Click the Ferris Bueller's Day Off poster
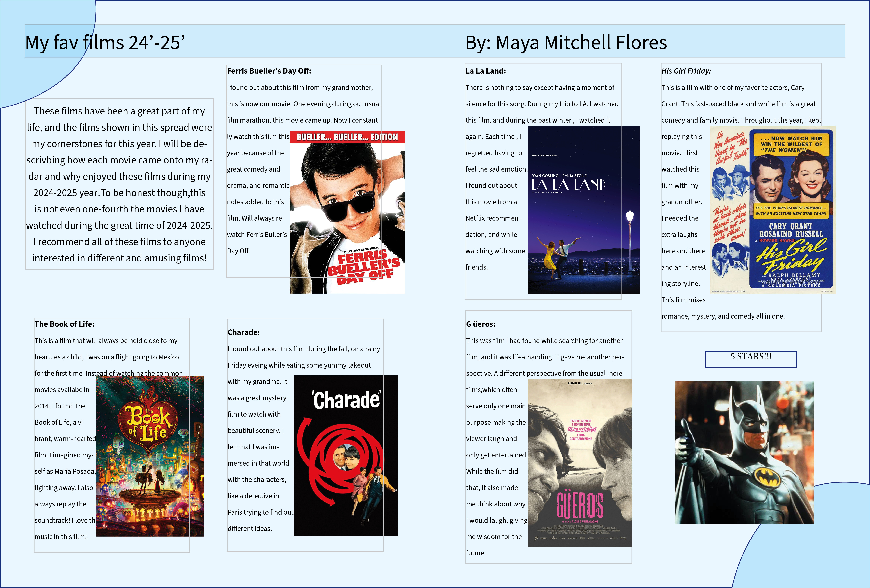870x588 pixels. point(347,212)
